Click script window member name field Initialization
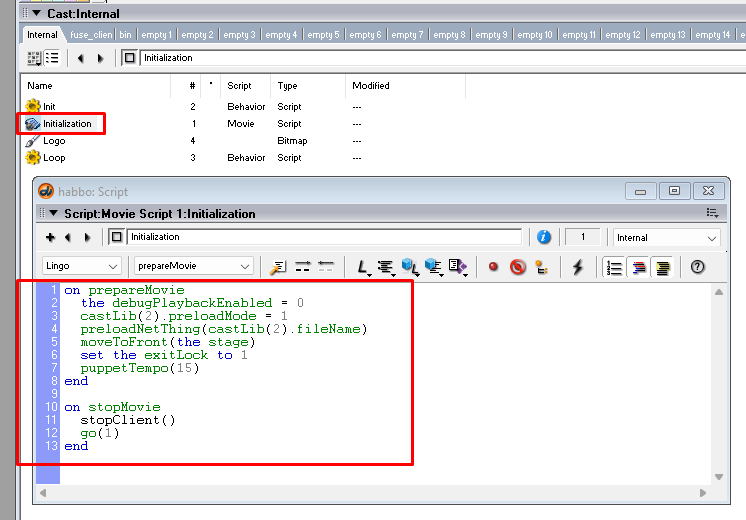Image resolution: width=746 pixels, height=520 pixels. [x=324, y=237]
